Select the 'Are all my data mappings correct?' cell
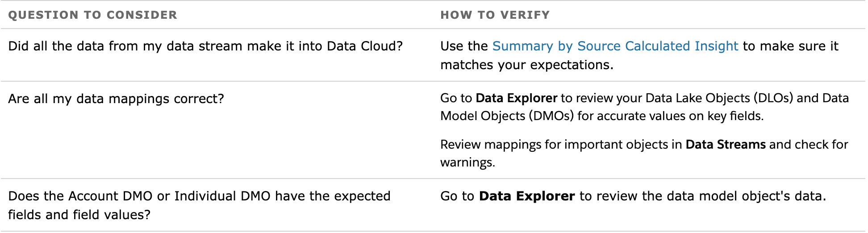868x233 pixels. tap(116, 99)
